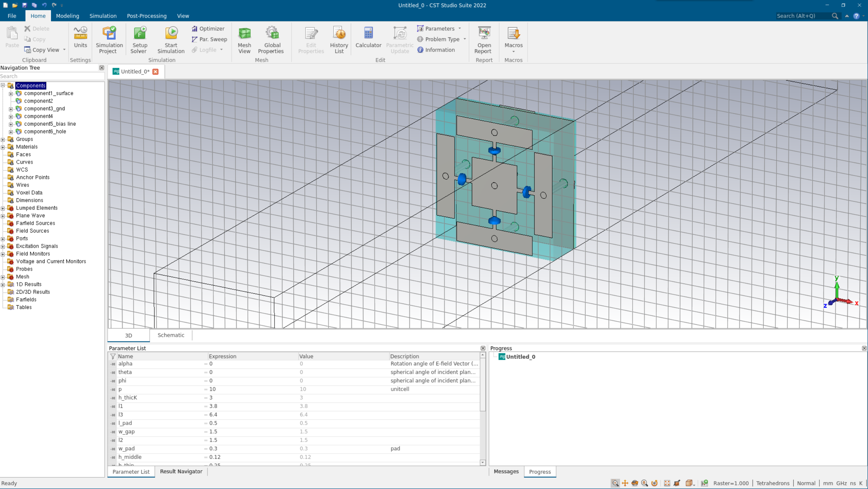Expand the component1_surface tree node
Viewport: 868px width, 489px height.
click(x=11, y=94)
